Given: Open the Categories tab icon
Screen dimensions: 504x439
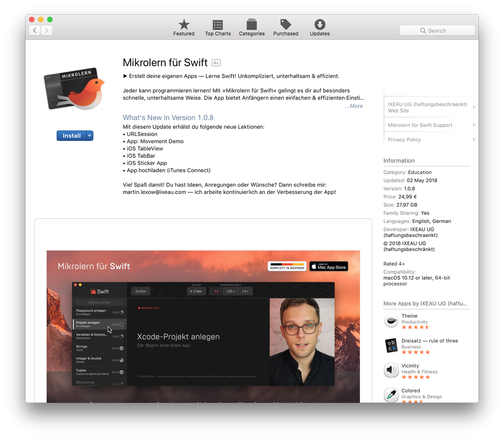Looking at the screenshot, I should pyautogui.click(x=252, y=24).
